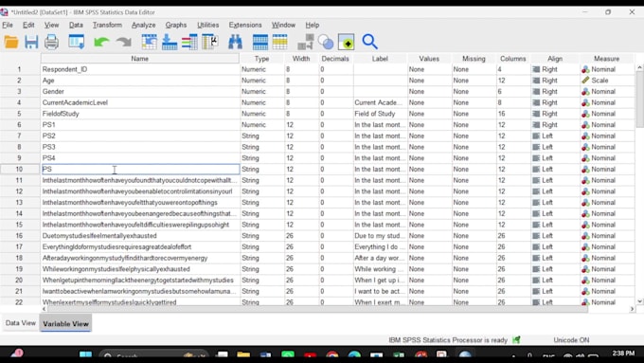Click Width cell 26 in row 18

301,258
